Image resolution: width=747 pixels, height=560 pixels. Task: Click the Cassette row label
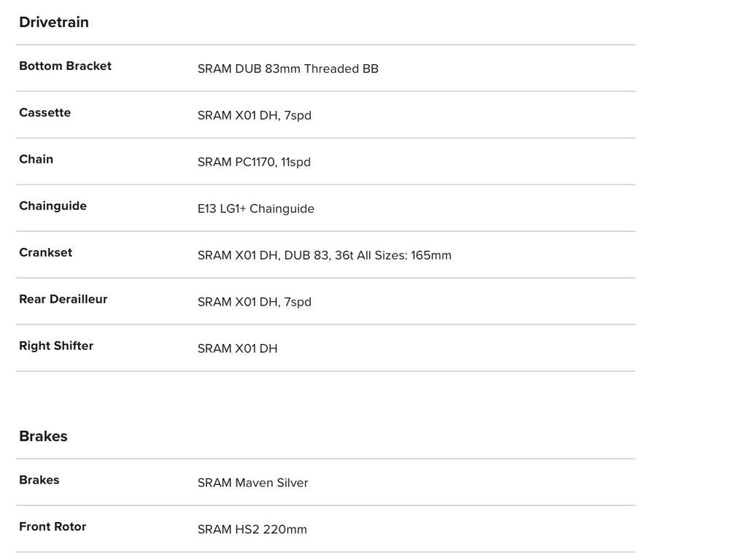44,112
